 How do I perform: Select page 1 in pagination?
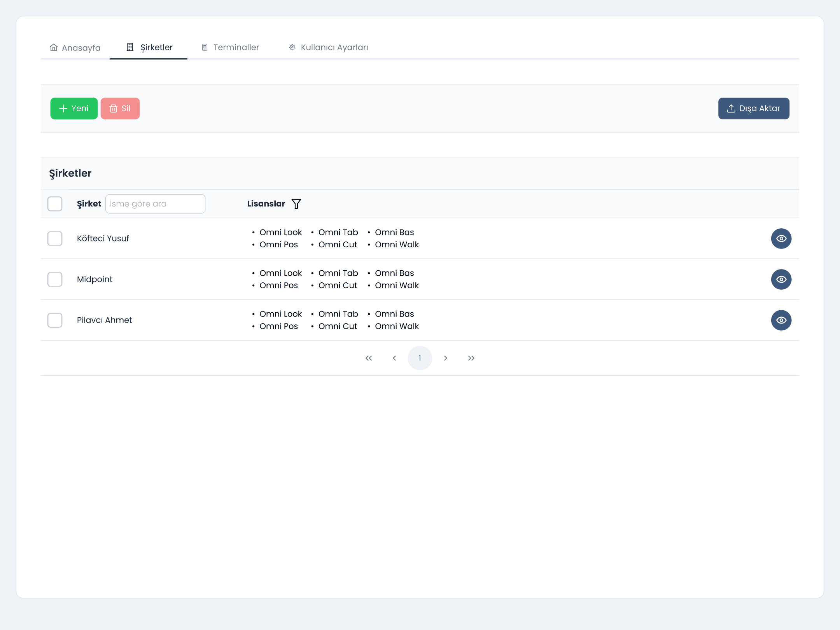[420, 358]
